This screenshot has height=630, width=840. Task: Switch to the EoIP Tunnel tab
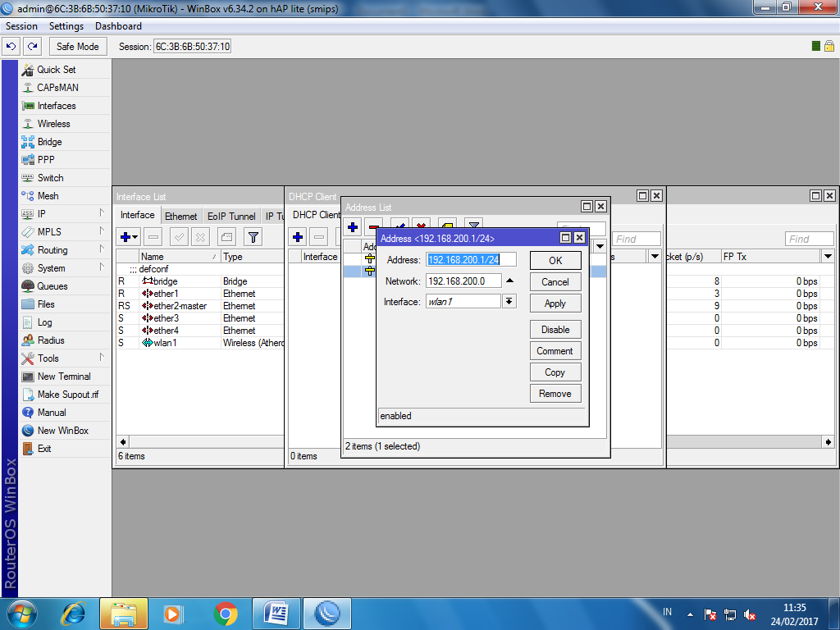231,217
